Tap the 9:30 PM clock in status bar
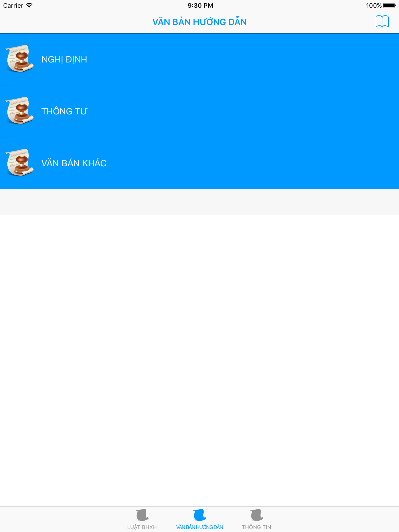Screen dimensions: 399x532 (200, 5)
